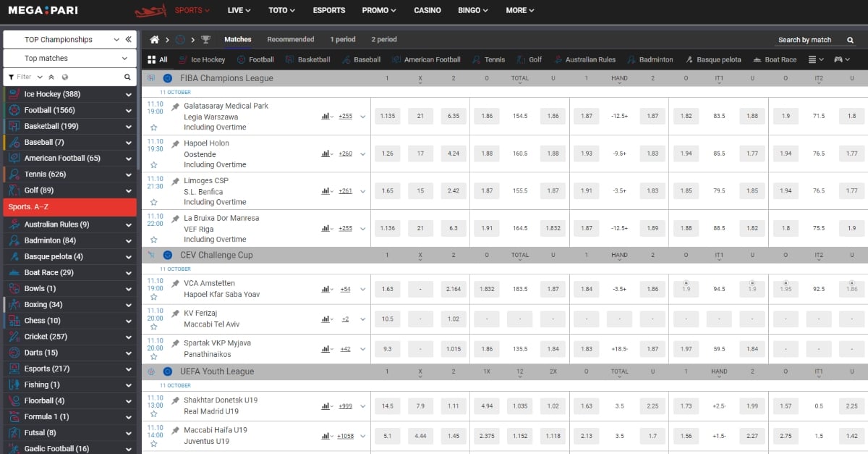Expand Basketball (199) in sidebar
Screen dimensions: 868x454
pos(129,126)
